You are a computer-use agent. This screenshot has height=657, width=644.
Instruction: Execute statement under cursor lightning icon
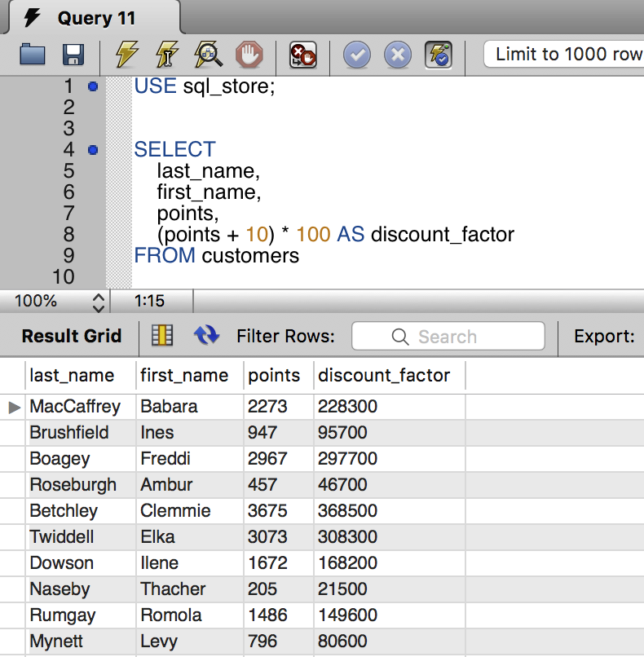click(x=167, y=54)
